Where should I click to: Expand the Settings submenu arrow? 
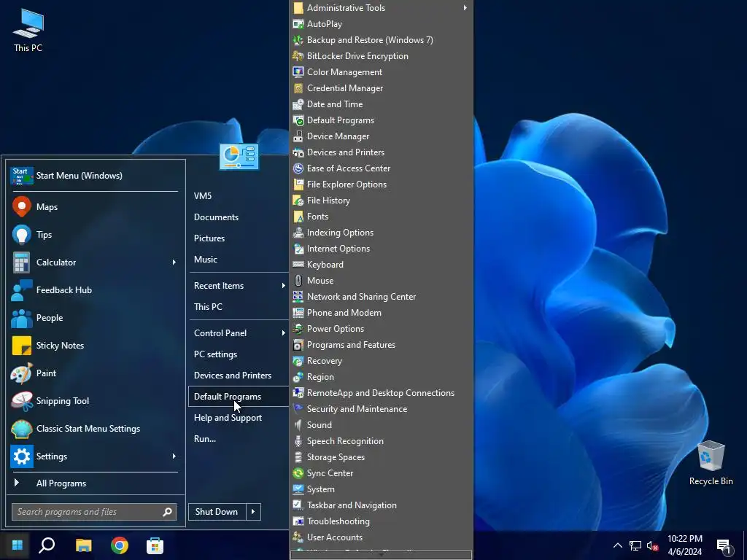174,456
